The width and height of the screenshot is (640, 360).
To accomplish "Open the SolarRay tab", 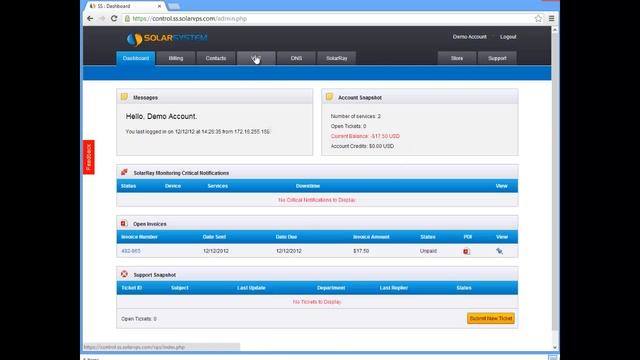I will point(337,58).
